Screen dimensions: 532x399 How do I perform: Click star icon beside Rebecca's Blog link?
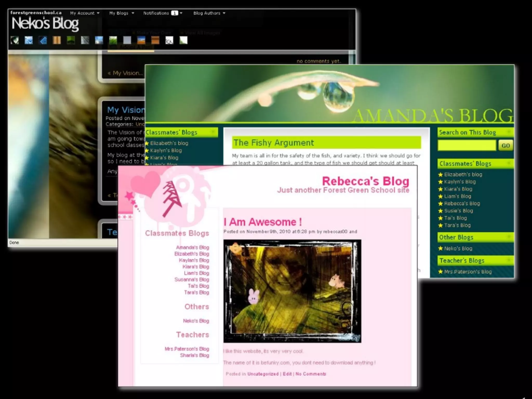pyautogui.click(x=440, y=204)
